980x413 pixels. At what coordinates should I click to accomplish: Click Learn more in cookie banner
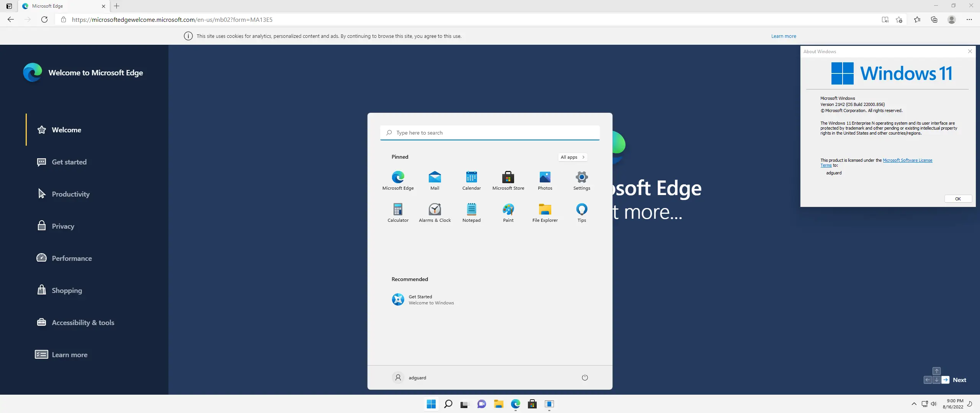click(783, 36)
